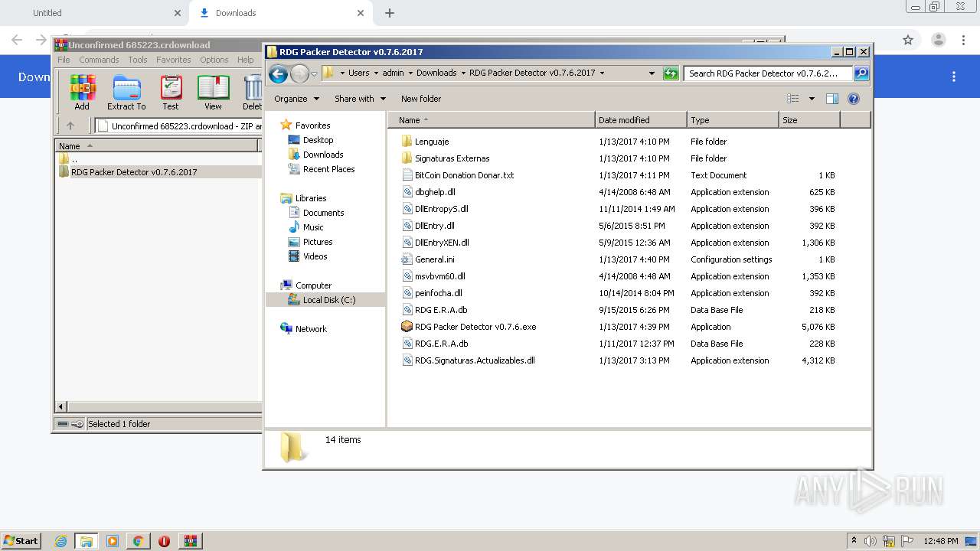The width and height of the screenshot is (980, 551).
Task: Open the address bar history dropdown
Action: [652, 73]
